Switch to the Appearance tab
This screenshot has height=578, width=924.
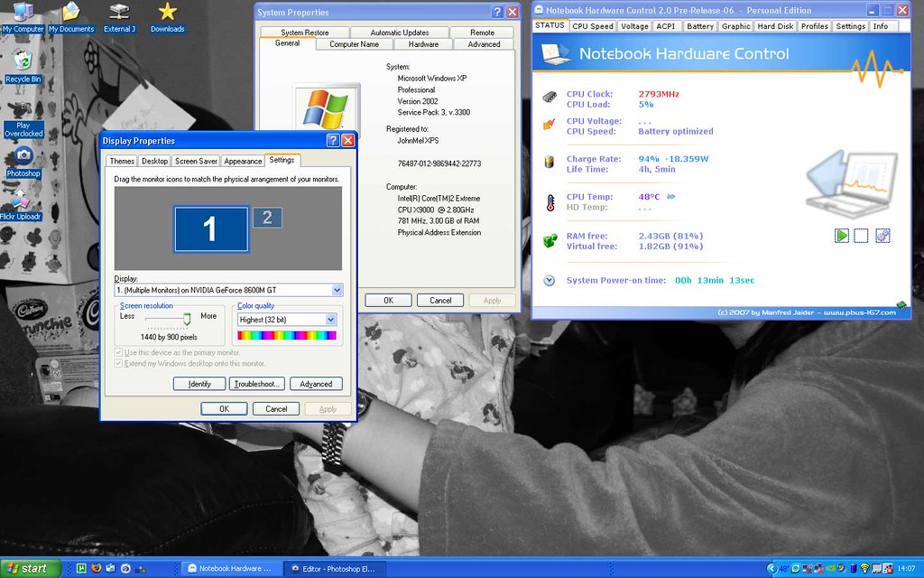point(243,161)
